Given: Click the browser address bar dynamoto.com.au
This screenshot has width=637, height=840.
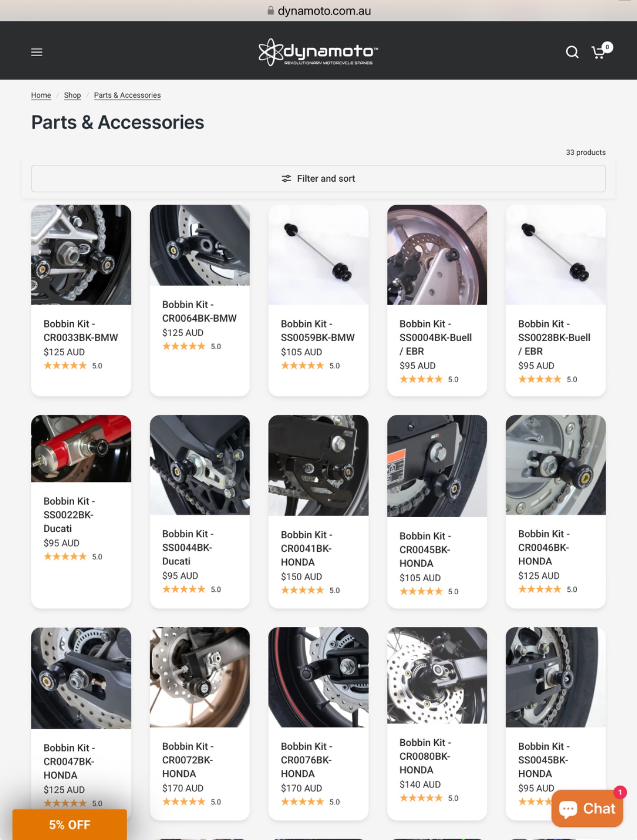Looking at the screenshot, I should [x=319, y=10].
